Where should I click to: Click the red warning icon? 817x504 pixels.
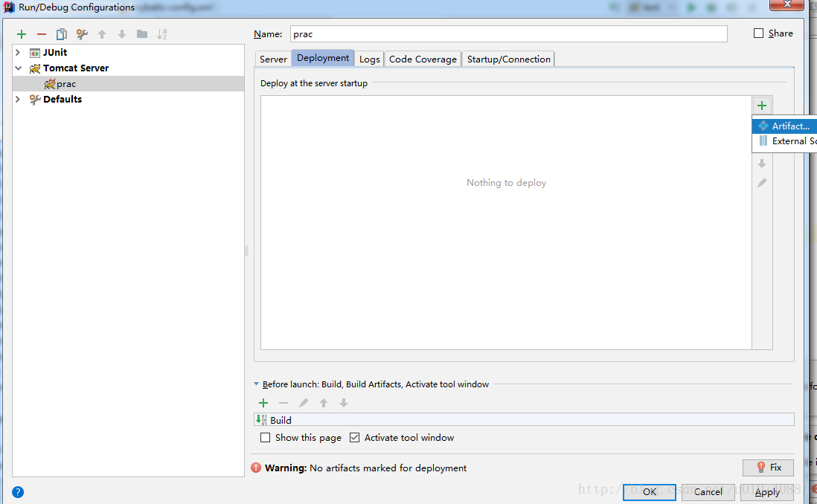point(256,468)
